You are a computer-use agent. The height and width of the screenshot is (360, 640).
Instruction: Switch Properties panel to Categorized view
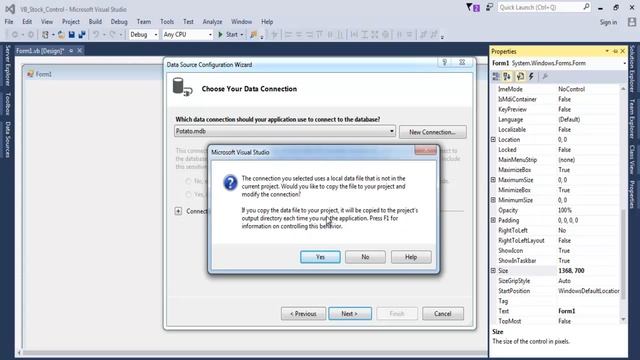point(496,76)
